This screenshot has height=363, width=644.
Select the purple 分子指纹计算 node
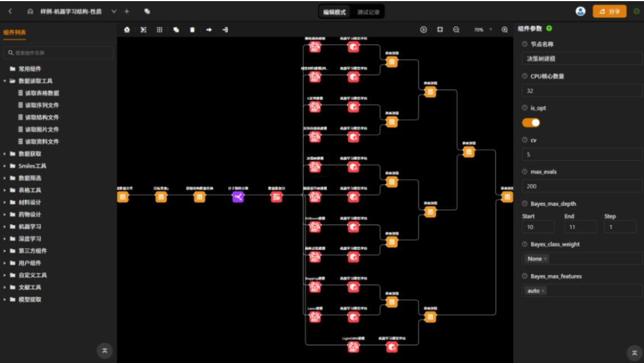tap(238, 197)
